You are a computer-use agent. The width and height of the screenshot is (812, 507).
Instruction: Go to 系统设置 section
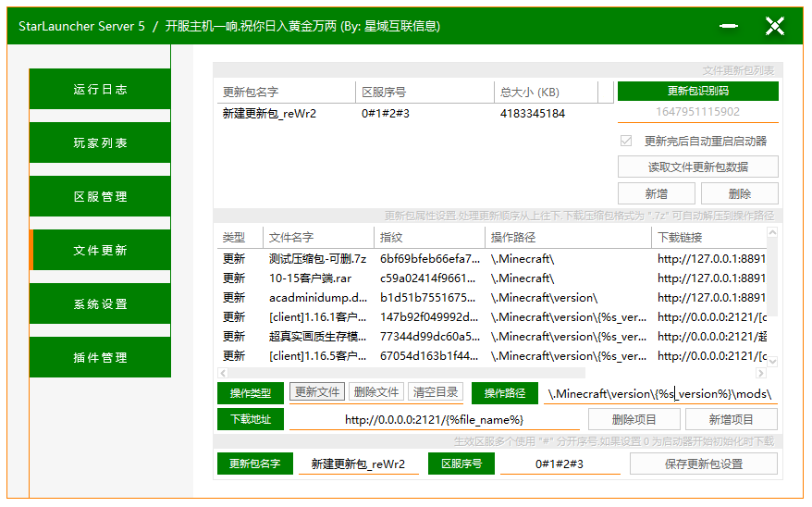point(100,304)
